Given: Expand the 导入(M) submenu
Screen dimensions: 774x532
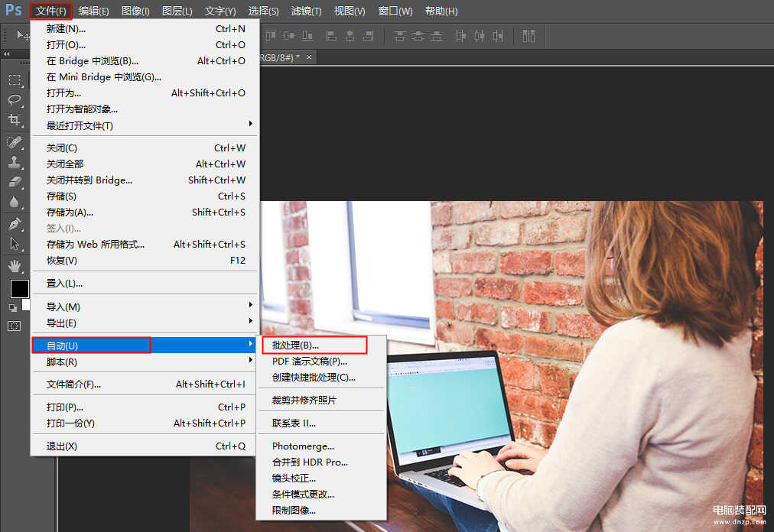Looking at the screenshot, I should pos(145,307).
